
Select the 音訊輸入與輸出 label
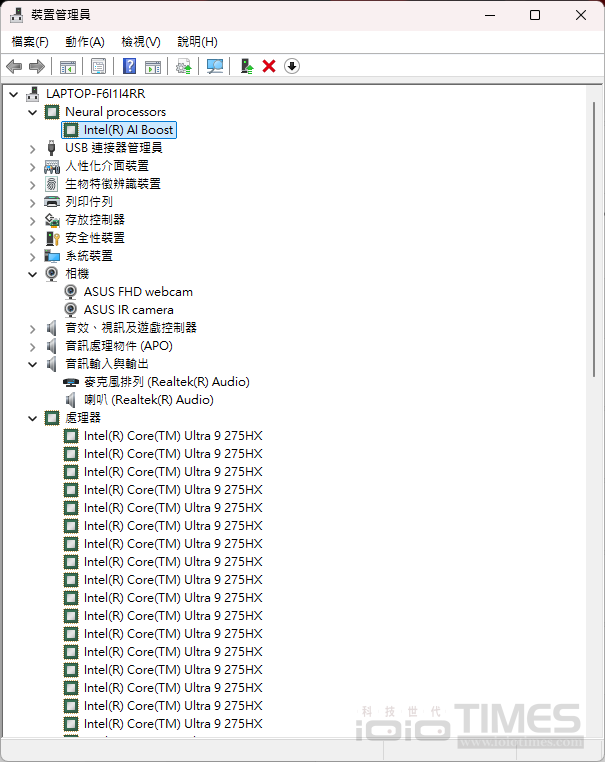(x=107, y=364)
